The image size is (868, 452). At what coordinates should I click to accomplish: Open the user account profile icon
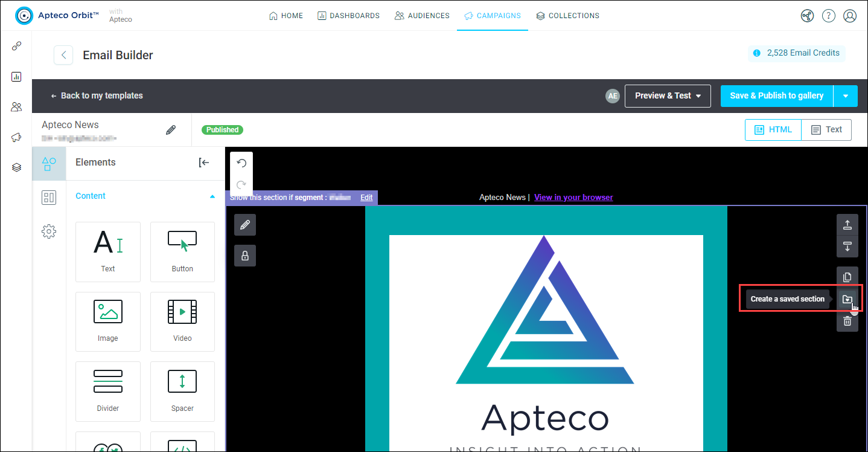(850, 16)
